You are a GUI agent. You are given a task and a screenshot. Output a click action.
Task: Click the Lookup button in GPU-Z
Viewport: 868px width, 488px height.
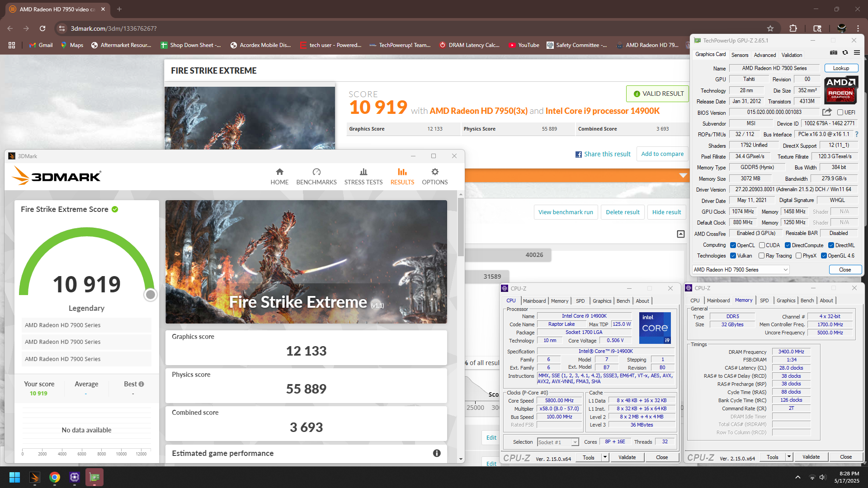click(x=841, y=68)
